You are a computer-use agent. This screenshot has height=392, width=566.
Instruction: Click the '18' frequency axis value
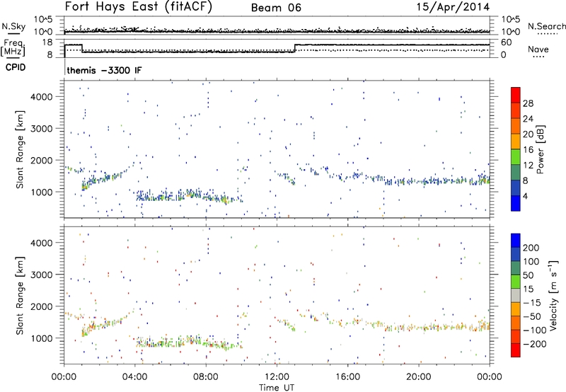tap(47, 42)
